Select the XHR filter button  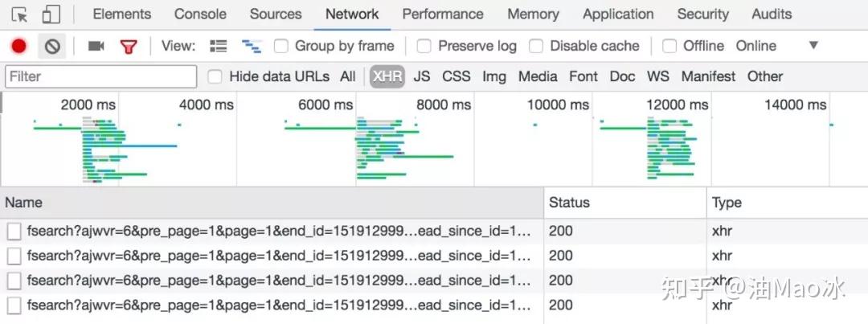pyautogui.click(x=387, y=76)
